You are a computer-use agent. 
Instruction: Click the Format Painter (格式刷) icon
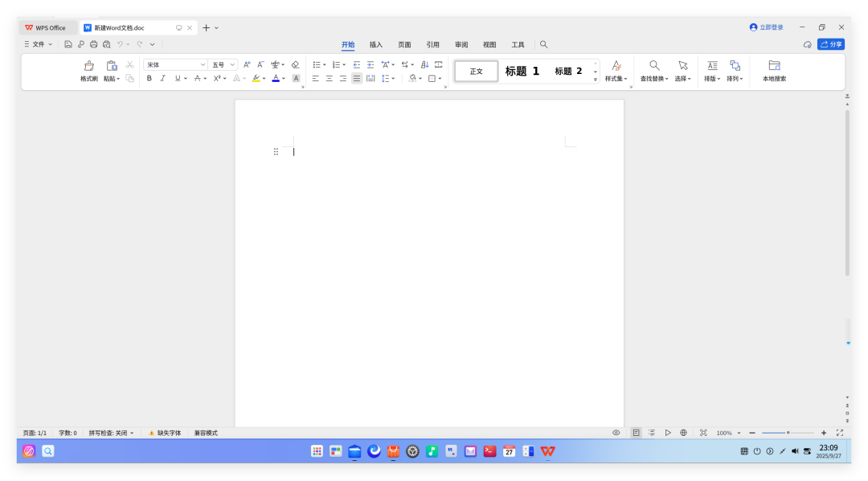[x=88, y=66]
